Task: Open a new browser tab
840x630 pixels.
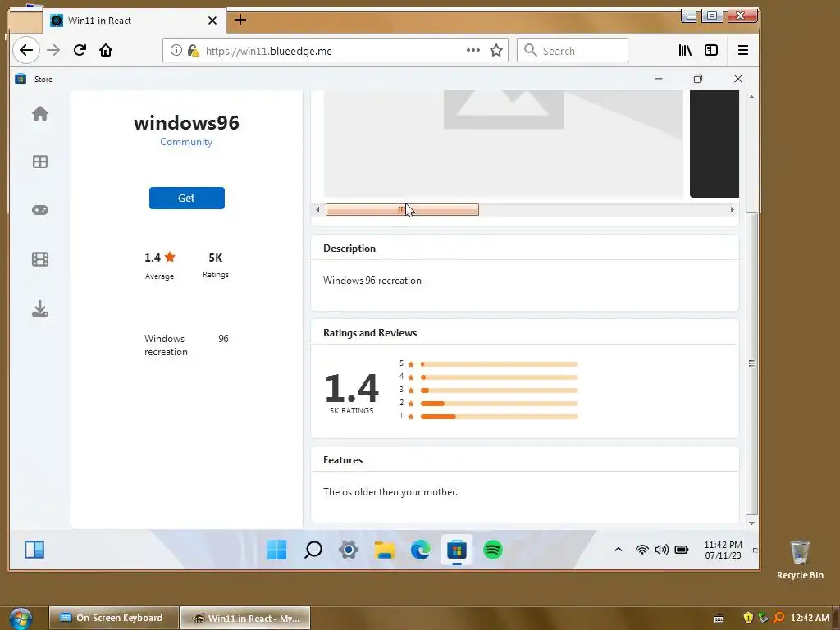Action: click(x=240, y=21)
